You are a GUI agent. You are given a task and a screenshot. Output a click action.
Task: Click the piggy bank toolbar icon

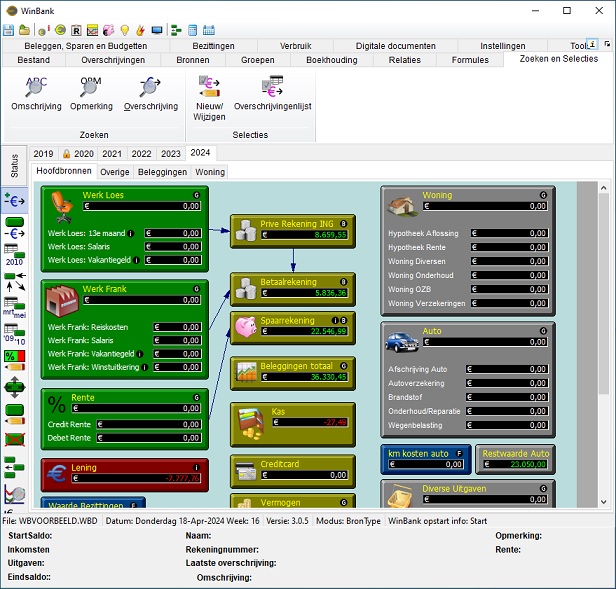[108, 30]
